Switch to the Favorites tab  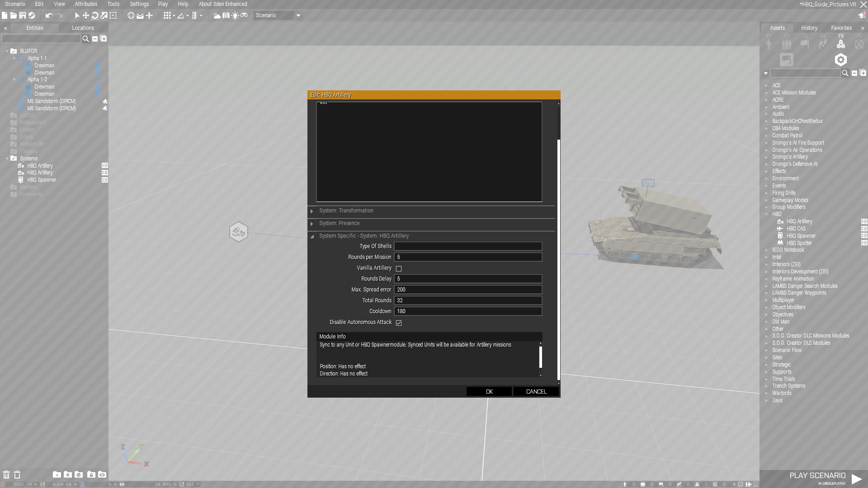coord(841,28)
